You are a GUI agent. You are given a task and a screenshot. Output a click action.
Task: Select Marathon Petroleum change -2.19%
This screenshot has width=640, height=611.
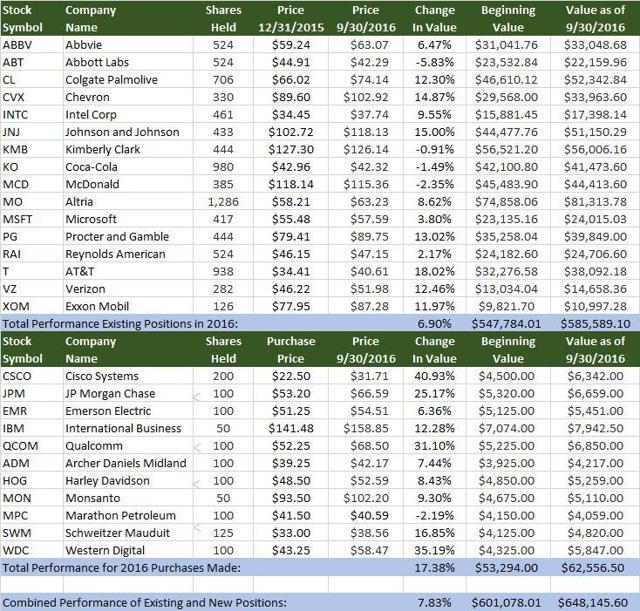(435, 515)
